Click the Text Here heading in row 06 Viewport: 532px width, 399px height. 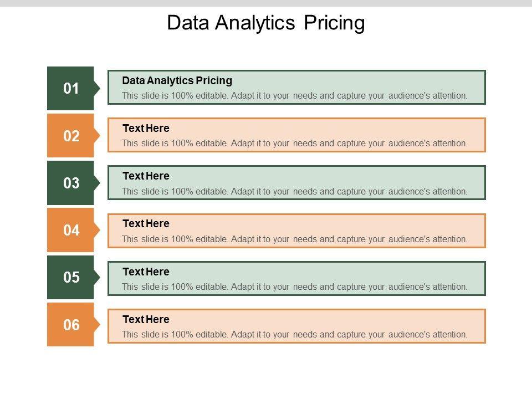pos(146,319)
